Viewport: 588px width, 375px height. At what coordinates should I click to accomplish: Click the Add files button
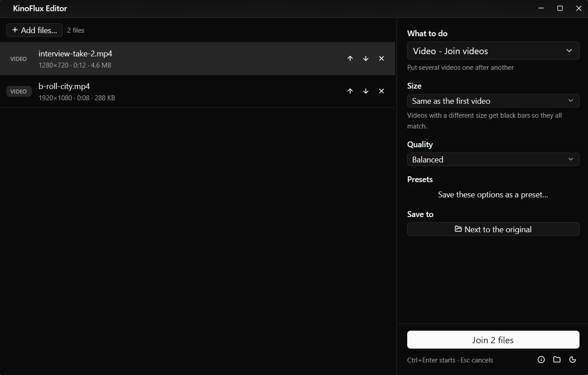[x=34, y=30]
